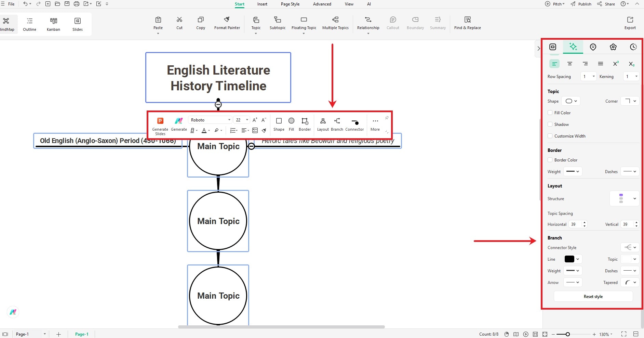The width and height of the screenshot is (644, 338).
Task: Open Connector options in floating toolbar
Action: (x=354, y=124)
